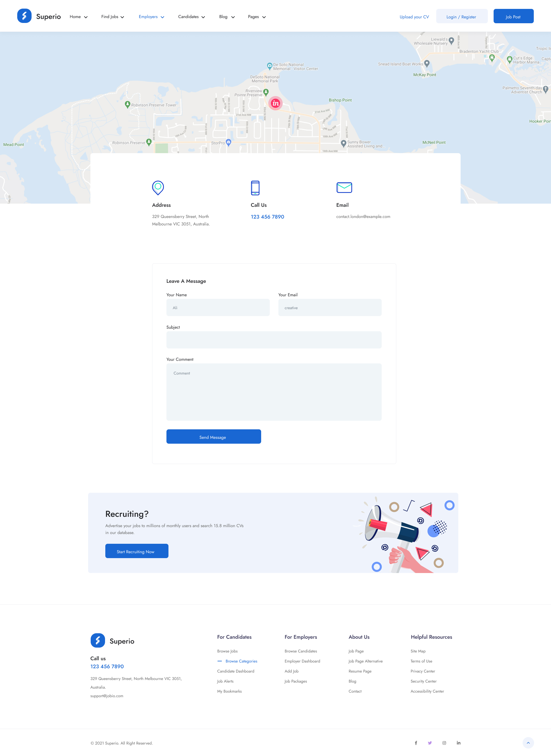Click the Facebook icon in footer
Screen dimensions: 551x756
[x=416, y=743]
